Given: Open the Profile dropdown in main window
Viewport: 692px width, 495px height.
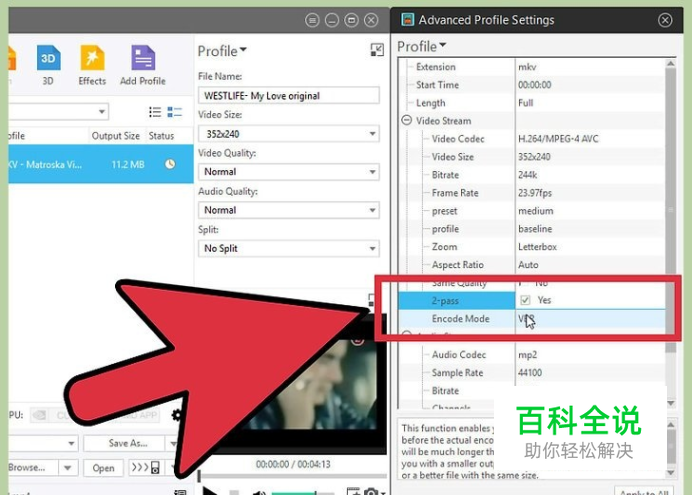Looking at the screenshot, I should coord(222,51).
